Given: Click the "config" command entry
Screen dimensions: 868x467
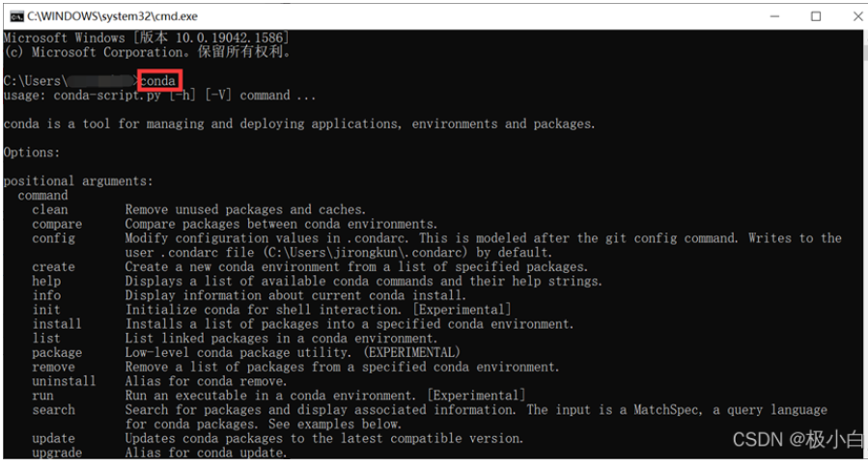Looking at the screenshot, I should point(53,238).
